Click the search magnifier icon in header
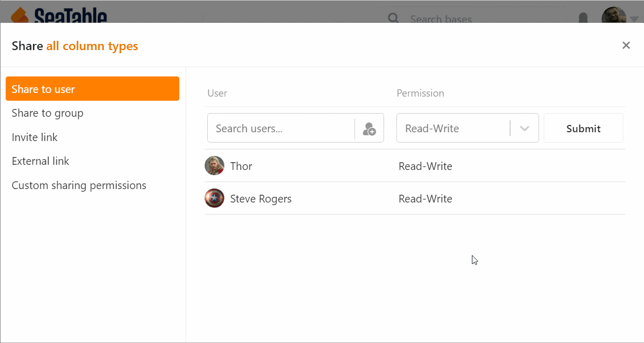Viewport: 644px width, 343px height. coord(393,19)
